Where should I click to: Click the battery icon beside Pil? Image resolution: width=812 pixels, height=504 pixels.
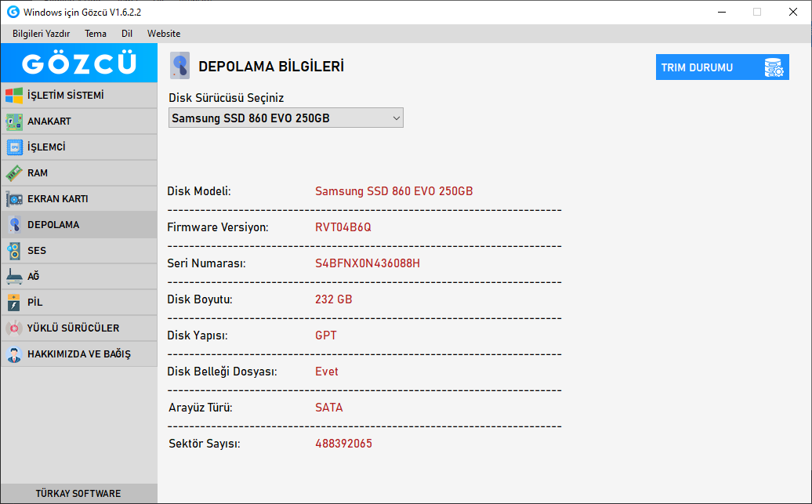pos(14,303)
